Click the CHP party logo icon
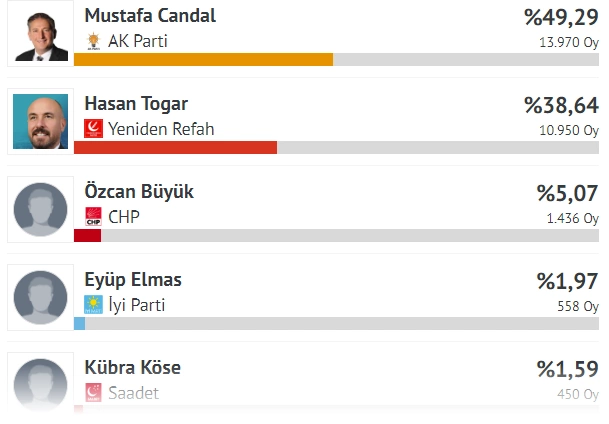Image resolution: width=609 pixels, height=424 pixels. point(94,217)
